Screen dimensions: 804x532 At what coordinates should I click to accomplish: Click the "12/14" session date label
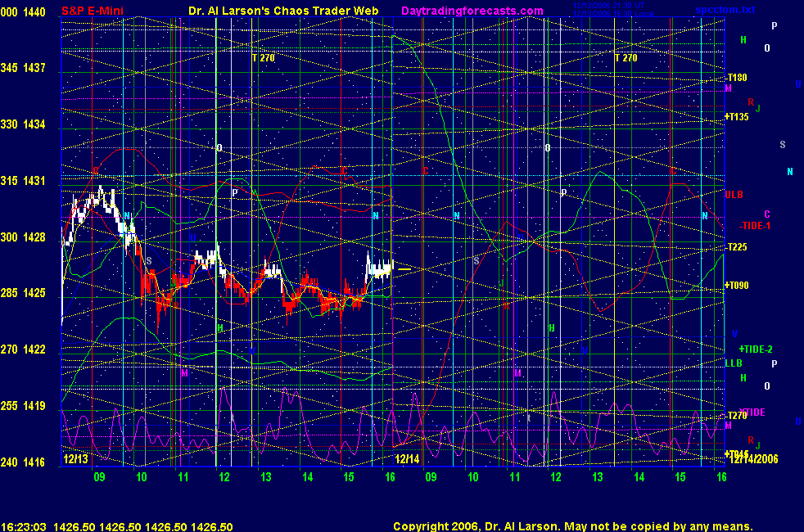[407, 459]
